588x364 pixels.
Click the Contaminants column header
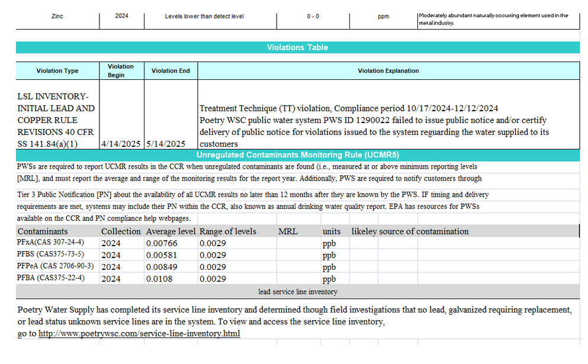pyautogui.click(x=43, y=231)
